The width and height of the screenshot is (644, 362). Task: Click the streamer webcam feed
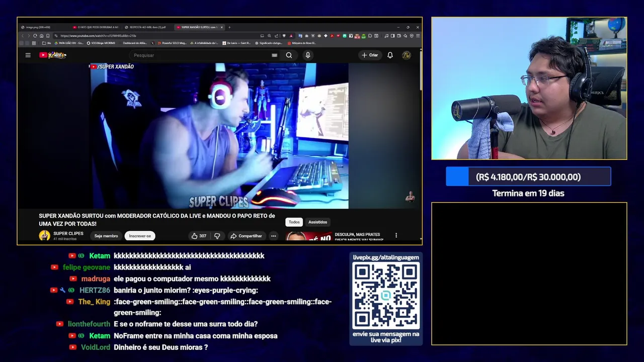click(529, 88)
